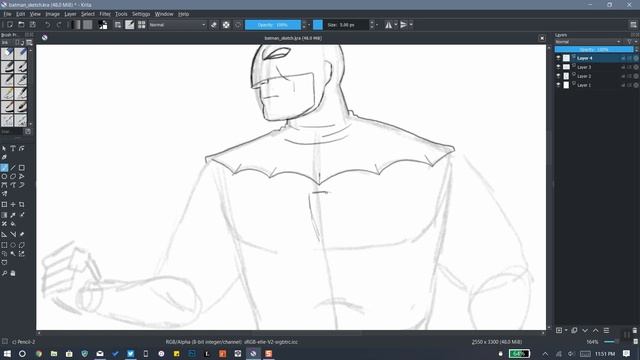The height and width of the screenshot is (360, 640).
Task: Select the Transform tool
Action: coord(4,204)
